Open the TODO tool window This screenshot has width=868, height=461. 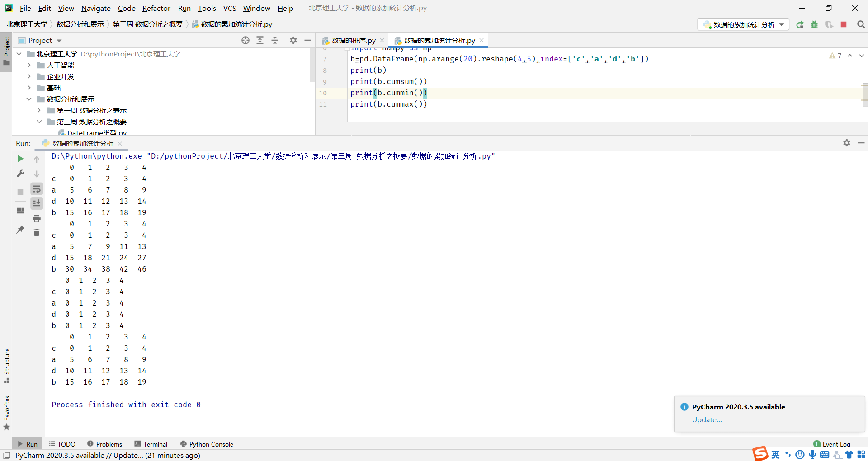coord(62,444)
